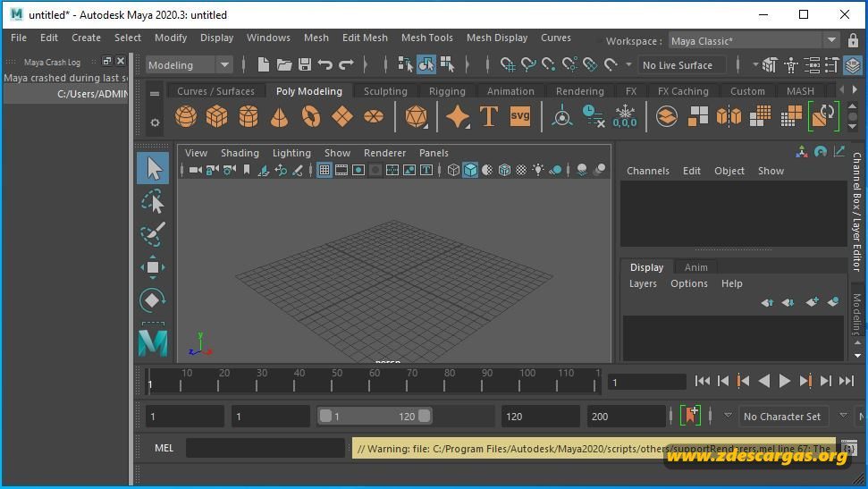Click the Save Scene disk icon

pos(305,64)
